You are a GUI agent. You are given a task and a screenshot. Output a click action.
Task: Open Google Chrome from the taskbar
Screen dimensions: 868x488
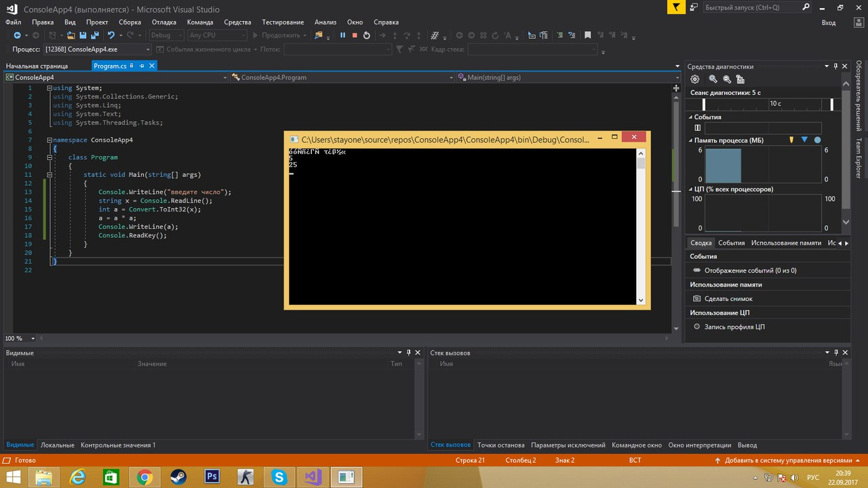click(x=144, y=477)
